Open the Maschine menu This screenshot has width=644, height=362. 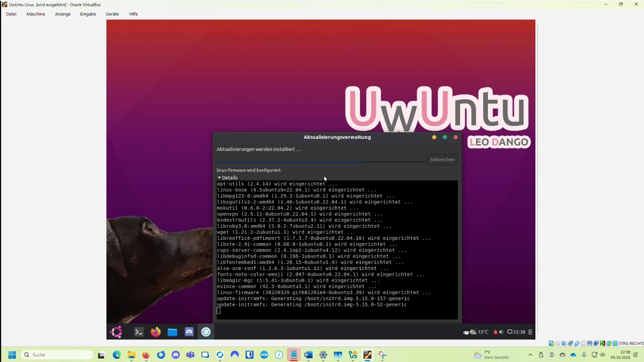[x=36, y=14]
